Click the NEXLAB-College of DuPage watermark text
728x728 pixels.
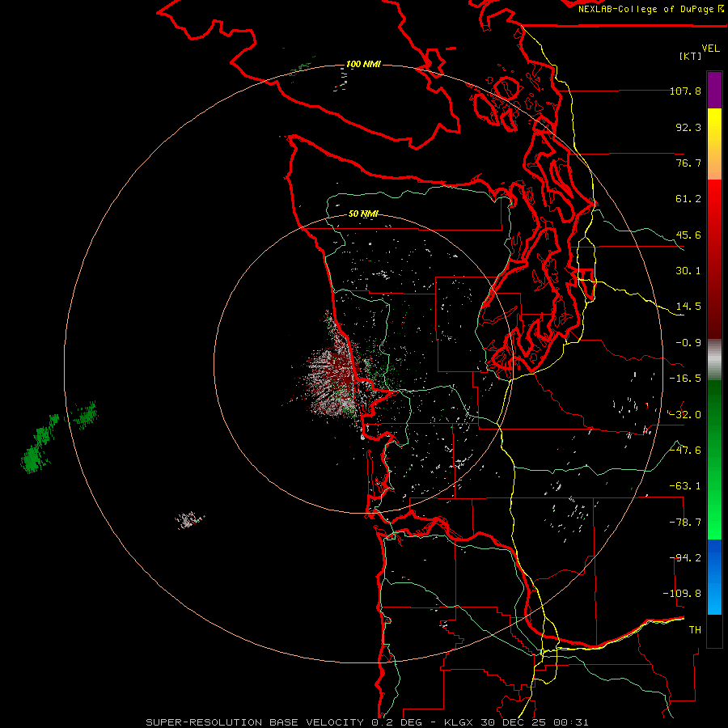651,9
